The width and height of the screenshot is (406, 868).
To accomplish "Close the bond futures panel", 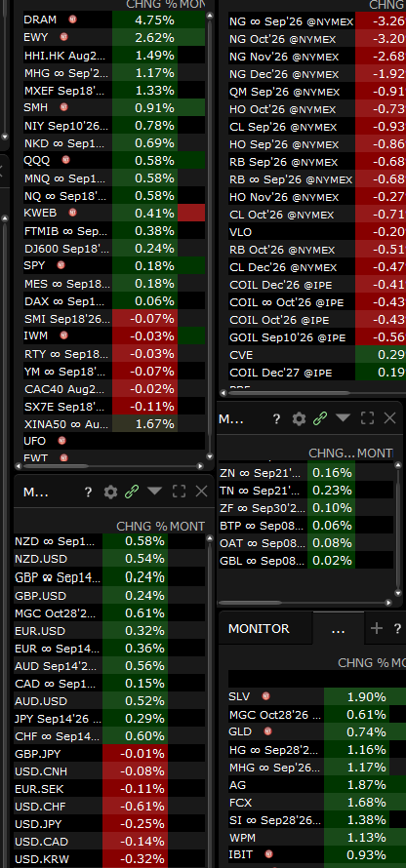I will coord(390,418).
